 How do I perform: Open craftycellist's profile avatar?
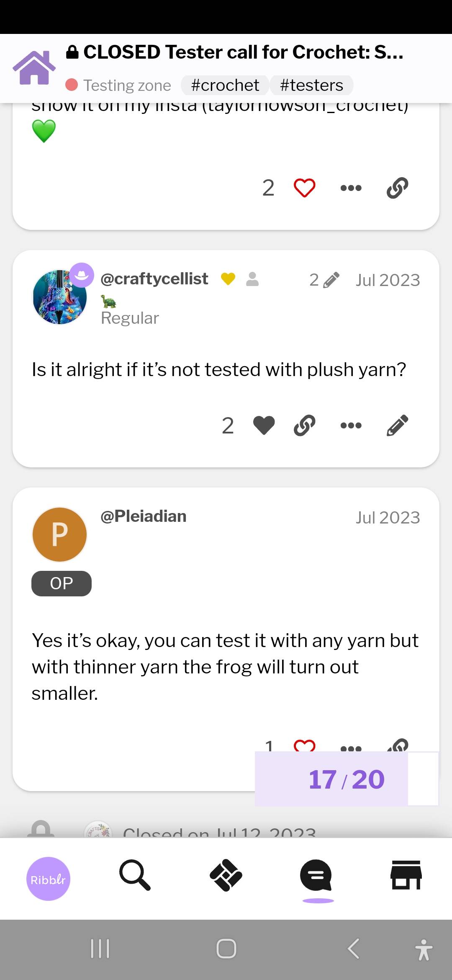click(60, 297)
